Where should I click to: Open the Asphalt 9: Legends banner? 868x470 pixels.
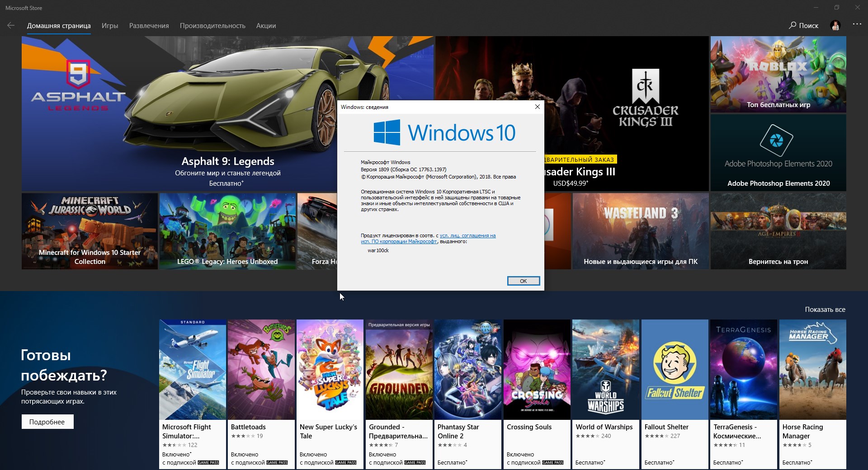click(179, 113)
